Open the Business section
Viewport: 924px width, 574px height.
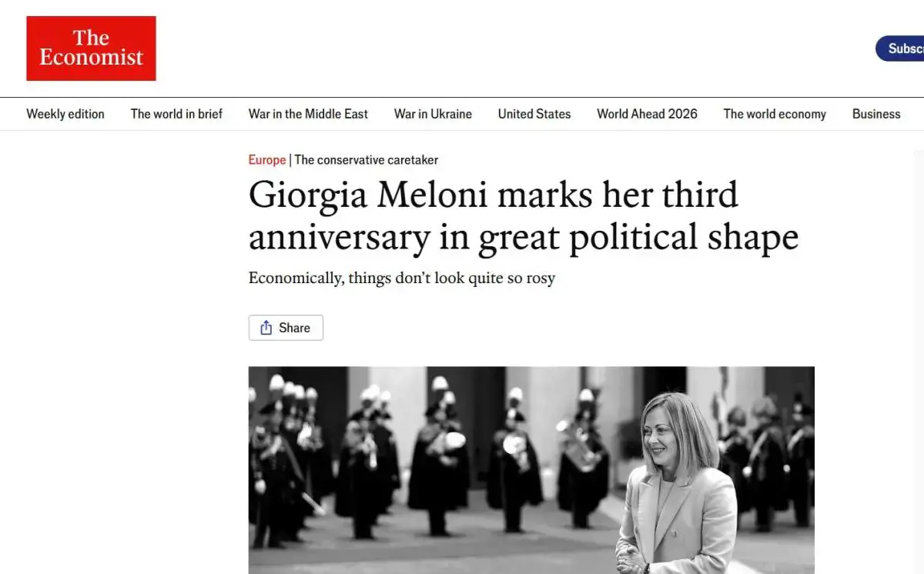(875, 113)
